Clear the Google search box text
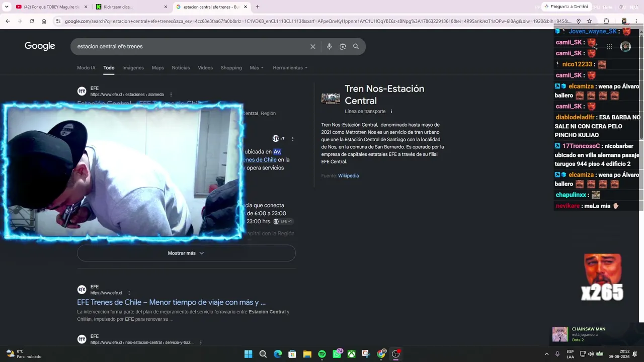644x362 pixels. tap(313, 46)
